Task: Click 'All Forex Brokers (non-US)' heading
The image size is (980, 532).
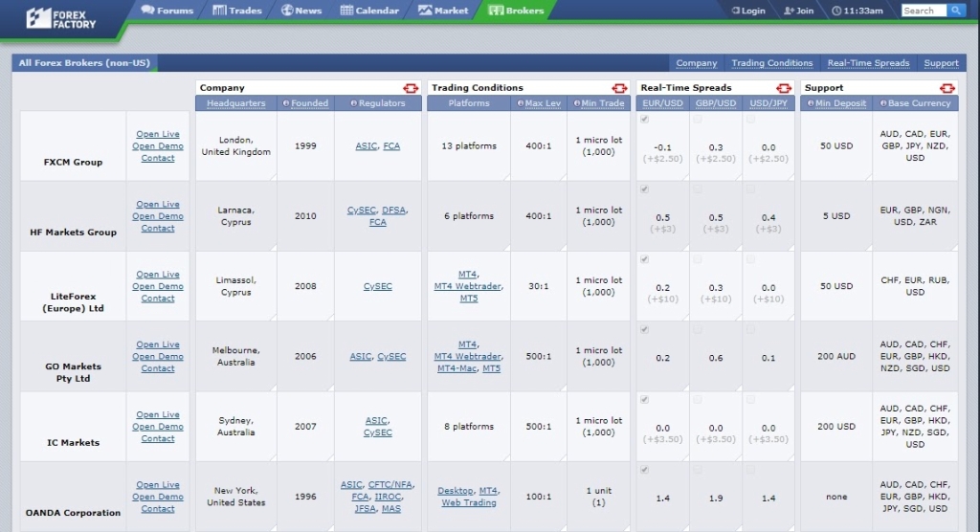Action: coord(84,62)
